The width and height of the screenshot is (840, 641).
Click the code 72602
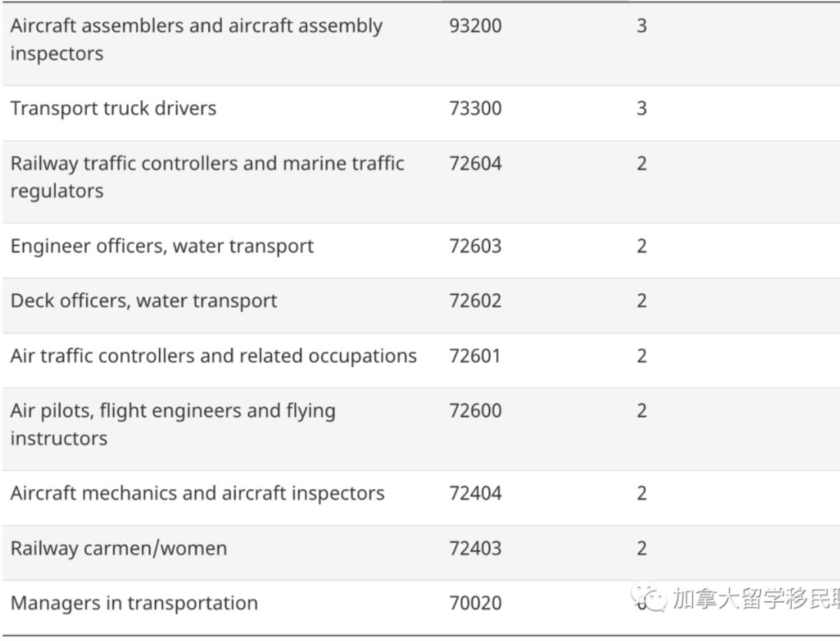[475, 301]
